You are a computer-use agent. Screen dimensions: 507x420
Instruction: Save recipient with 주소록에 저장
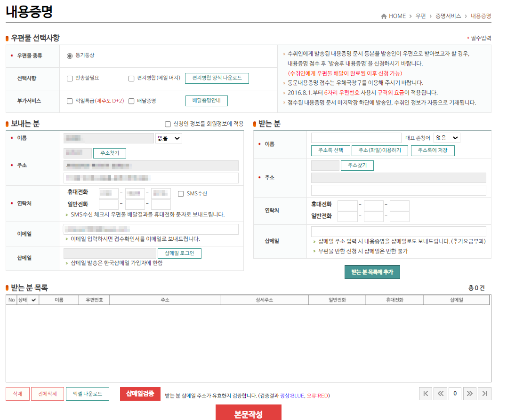pyautogui.click(x=433, y=151)
